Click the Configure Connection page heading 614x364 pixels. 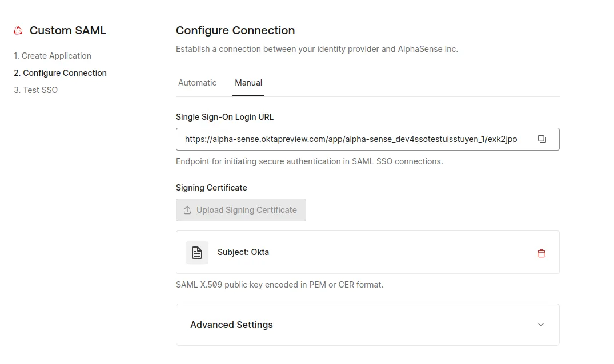coord(235,31)
